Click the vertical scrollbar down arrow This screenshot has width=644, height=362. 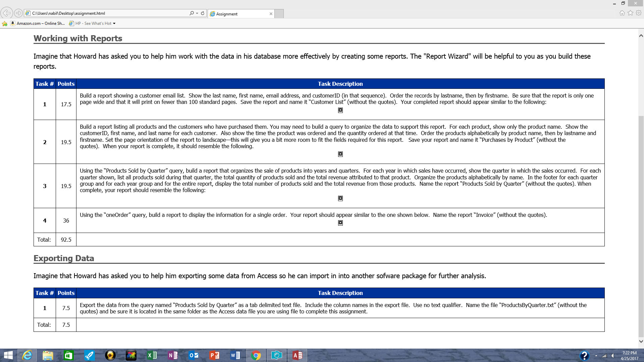(x=641, y=341)
